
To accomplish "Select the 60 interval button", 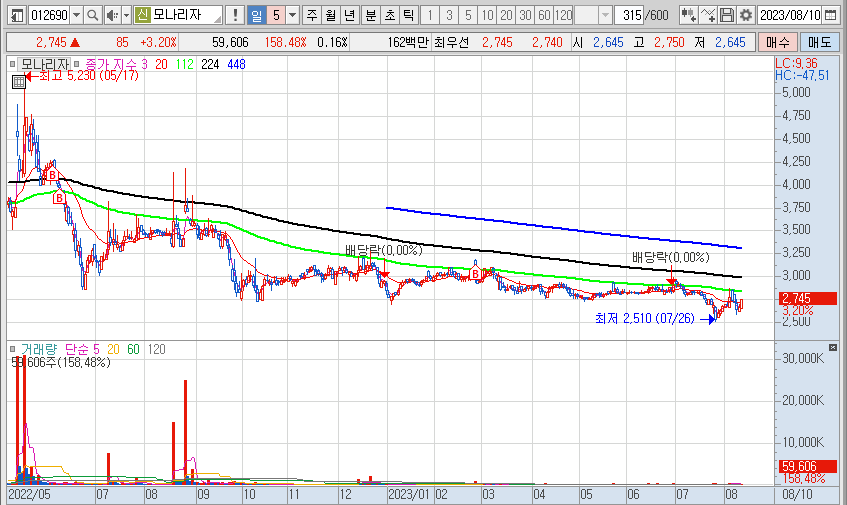I will [544, 15].
